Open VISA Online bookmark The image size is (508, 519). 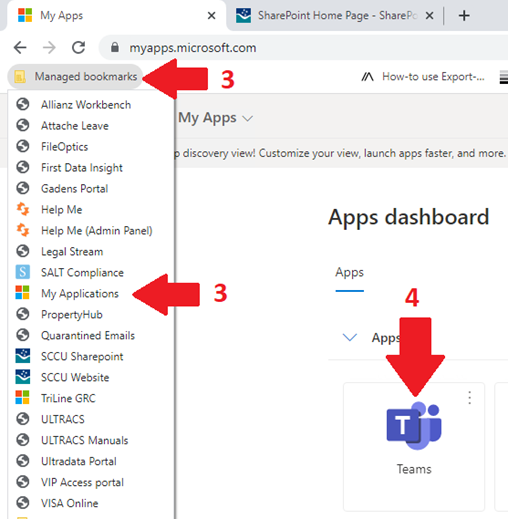[x=91, y=503]
